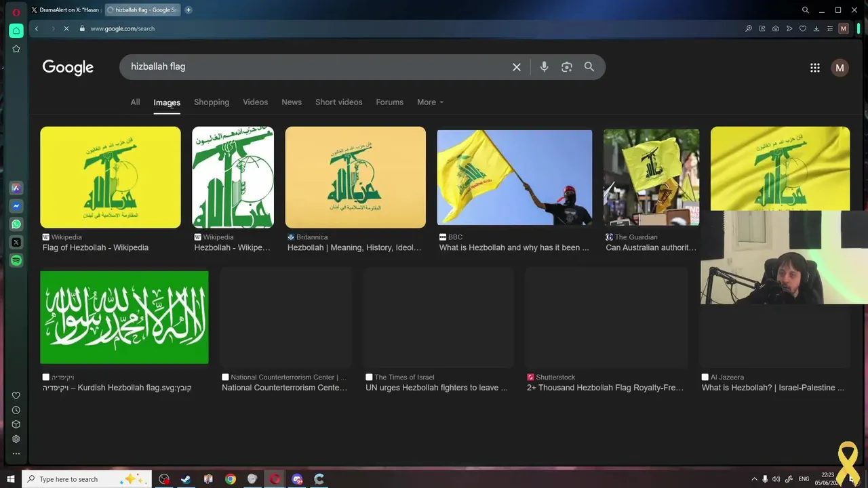Open Aria AI icon in sidebar

[16, 188]
